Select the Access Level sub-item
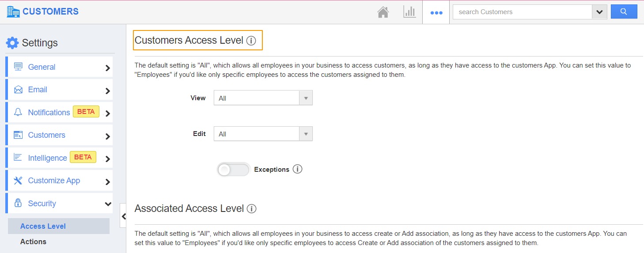The height and width of the screenshot is (253, 644). pyautogui.click(x=43, y=226)
